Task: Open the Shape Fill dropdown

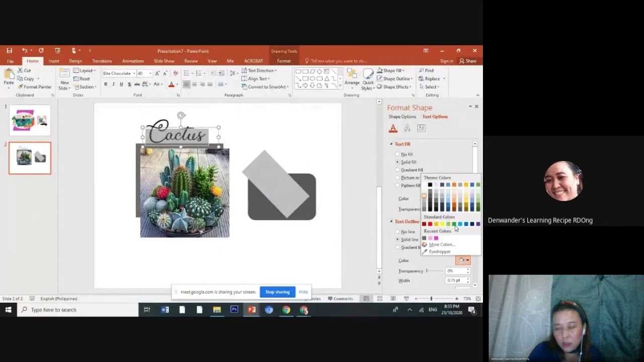Action: tap(390, 70)
